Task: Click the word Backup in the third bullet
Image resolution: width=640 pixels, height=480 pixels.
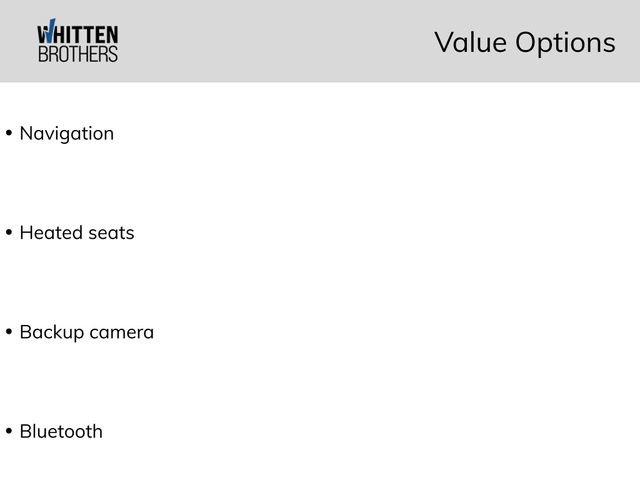Action: [51, 333]
